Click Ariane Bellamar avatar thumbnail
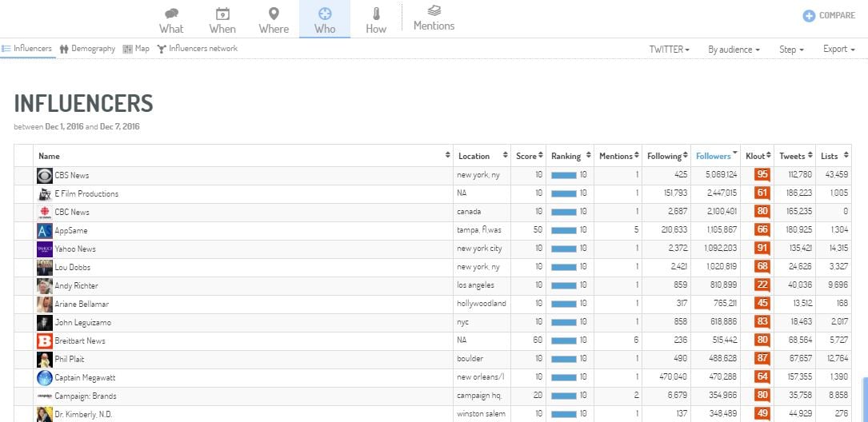This screenshot has width=868, height=422. 44,305
